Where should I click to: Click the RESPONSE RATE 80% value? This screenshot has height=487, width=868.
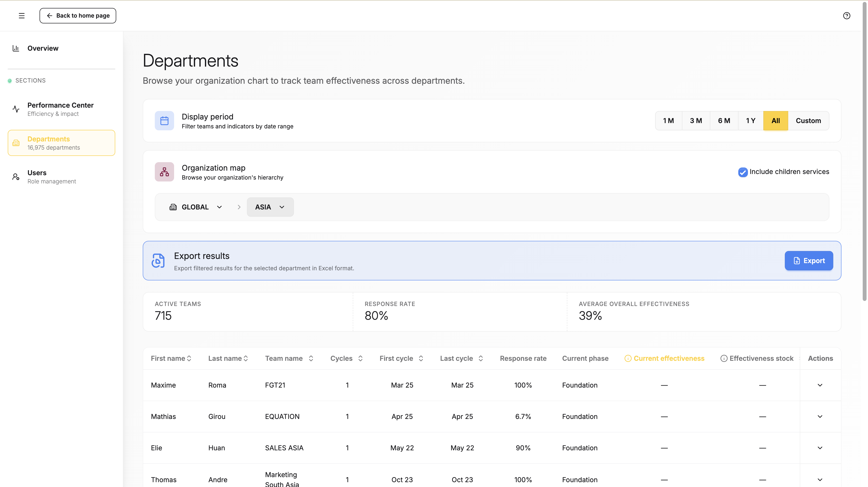(x=376, y=316)
